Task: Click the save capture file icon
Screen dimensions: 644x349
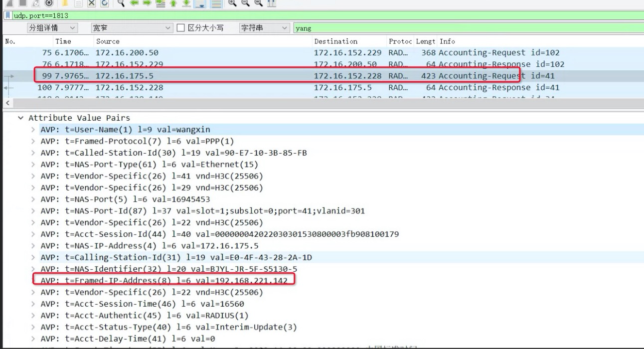Action: [78, 3]
